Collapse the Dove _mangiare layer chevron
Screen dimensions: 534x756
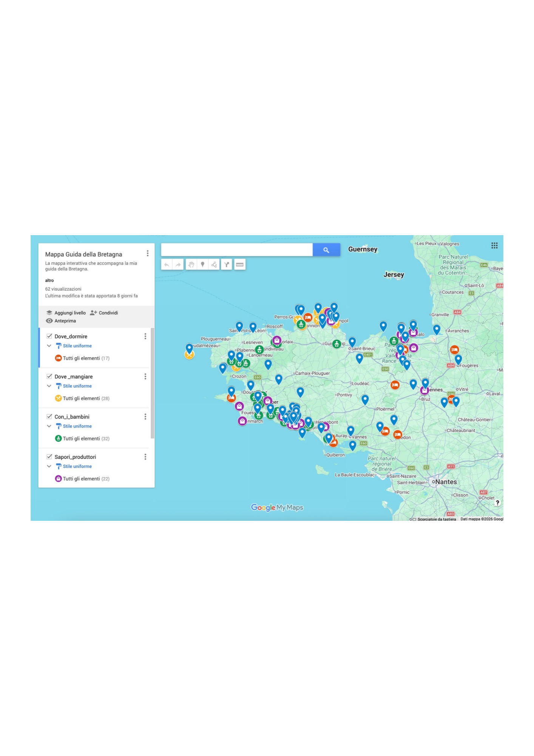tap(49, 386)
